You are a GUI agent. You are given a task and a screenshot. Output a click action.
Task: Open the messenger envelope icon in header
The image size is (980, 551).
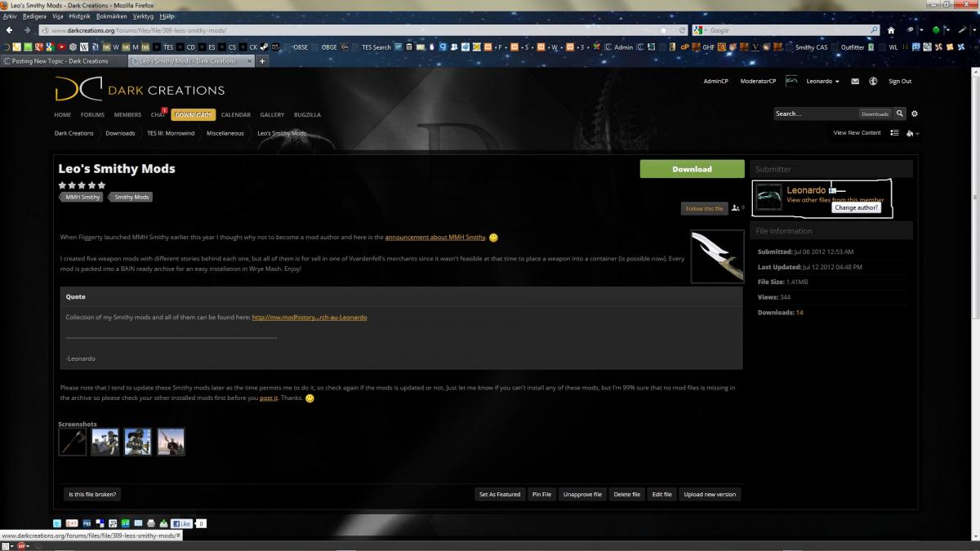(855, 82)
